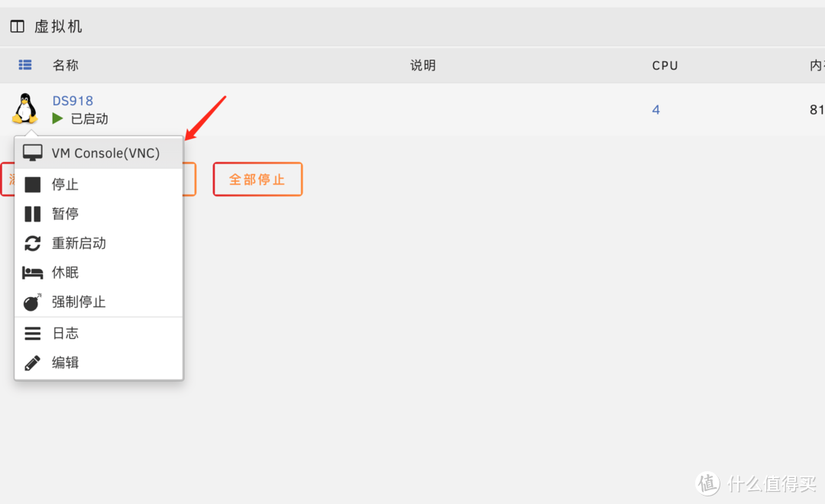Click the CPU value 4 link
The width and height of the screenshot is (825, 504).
pyautogui.click(x=656, y=109)
